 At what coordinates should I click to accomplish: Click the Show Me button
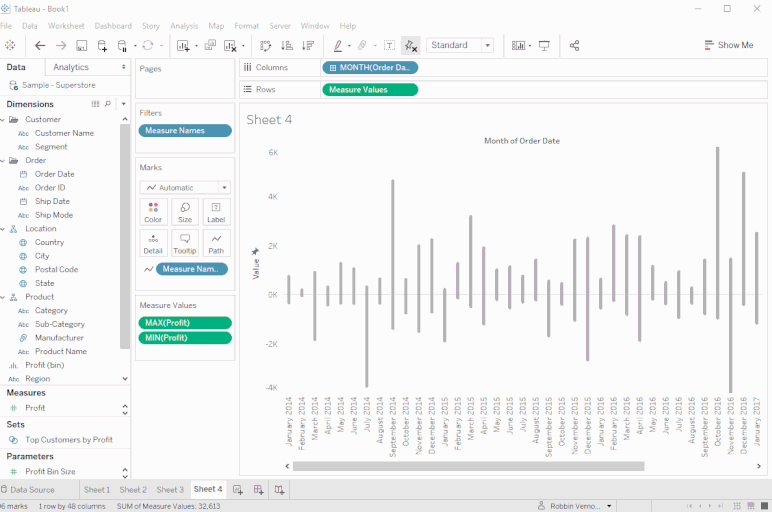tap(729, 45)
